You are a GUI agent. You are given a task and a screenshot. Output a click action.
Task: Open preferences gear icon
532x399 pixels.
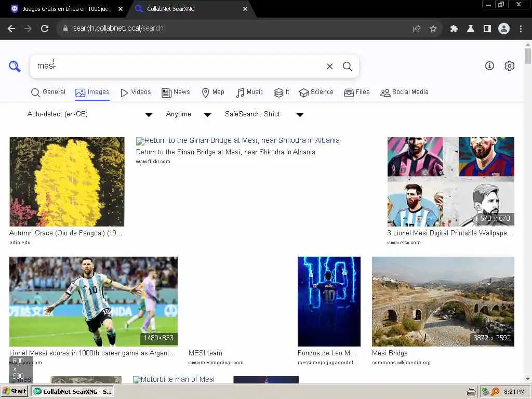(509, 66)
